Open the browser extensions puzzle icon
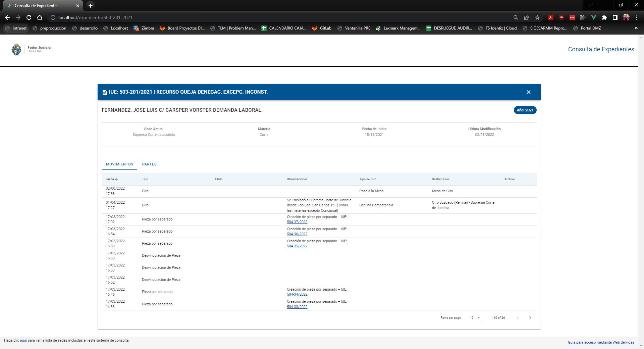644x349 pixels. [x=604, y=17]
